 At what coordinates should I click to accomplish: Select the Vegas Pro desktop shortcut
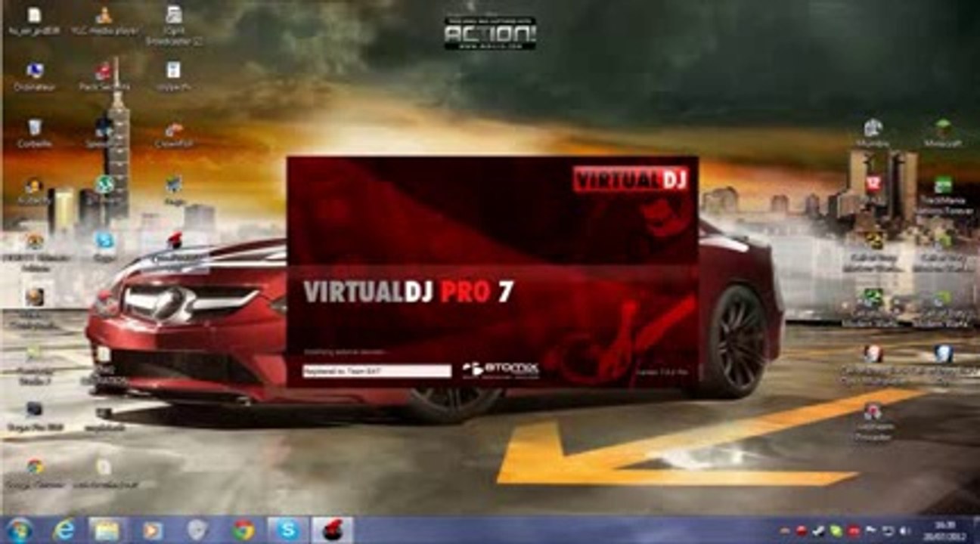point(35,416)
